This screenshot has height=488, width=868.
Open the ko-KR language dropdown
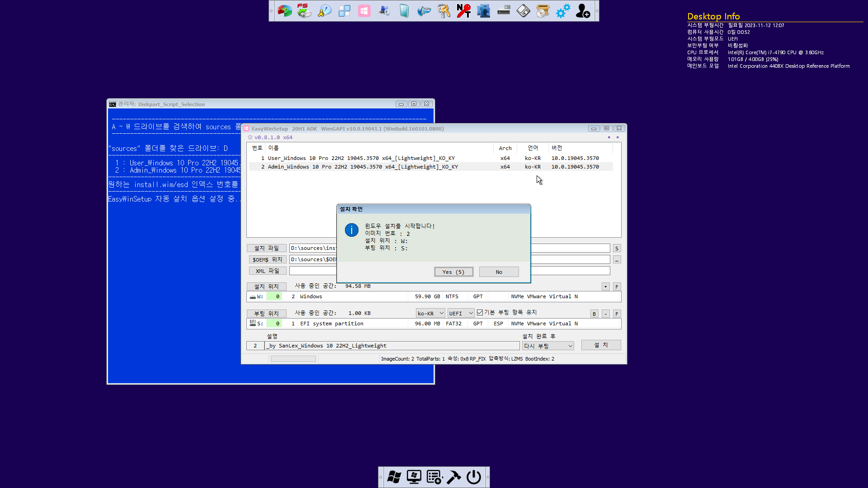[x=430, y=313]
